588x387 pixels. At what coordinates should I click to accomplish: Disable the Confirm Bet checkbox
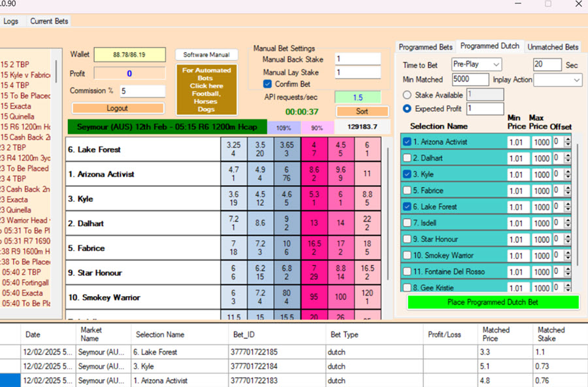click(267, 84)
